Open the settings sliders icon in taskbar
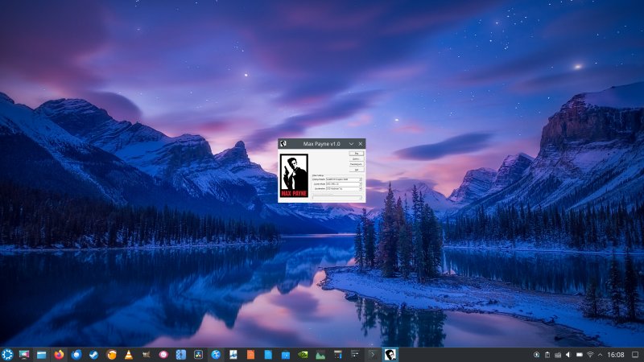 pyautogui.click(x=355, y=354)
